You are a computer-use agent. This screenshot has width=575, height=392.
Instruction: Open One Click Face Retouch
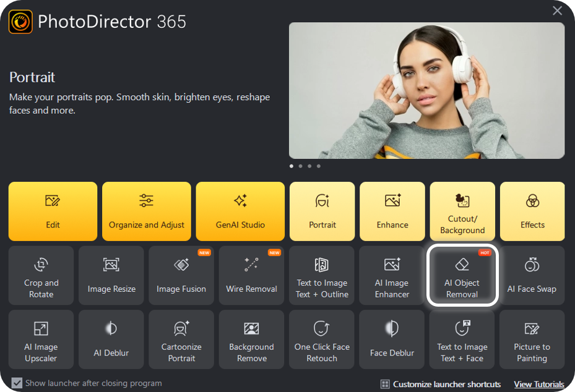[322, 339]
